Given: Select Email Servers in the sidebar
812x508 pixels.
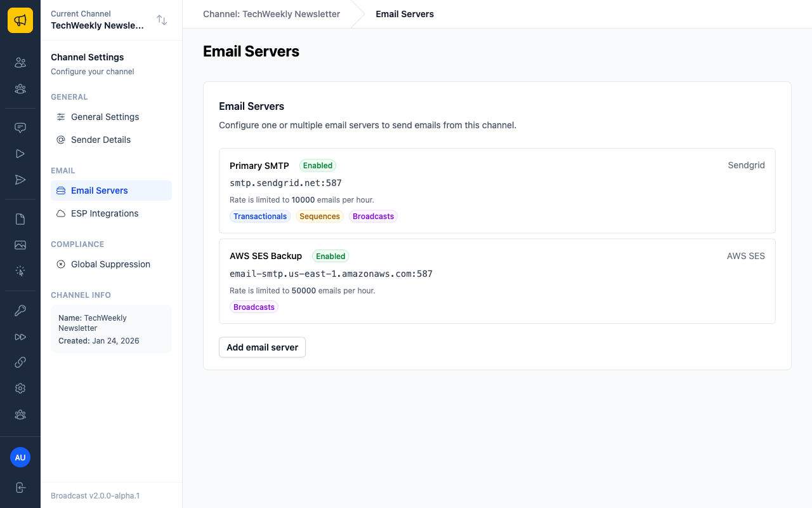Looking at the screenshot, I should click(111, 190).
